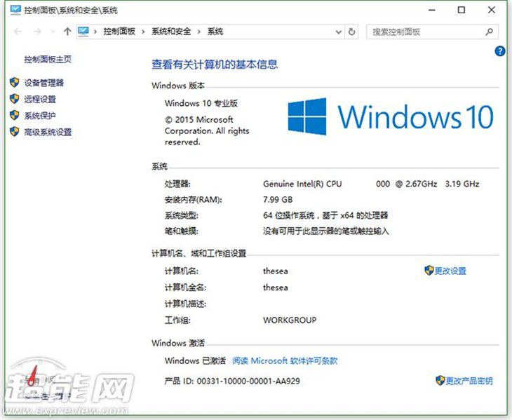The image size is (512, 420).
Task: Click the shield icon beside 系统保护
Action: coord(14,115)
